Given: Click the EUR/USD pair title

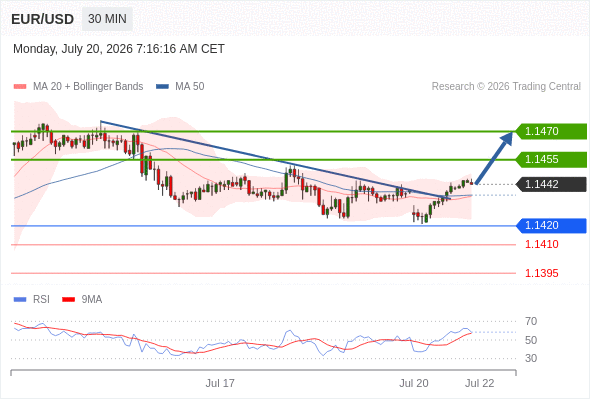Looking at the screenshot, I should click(x=43, y=19).
